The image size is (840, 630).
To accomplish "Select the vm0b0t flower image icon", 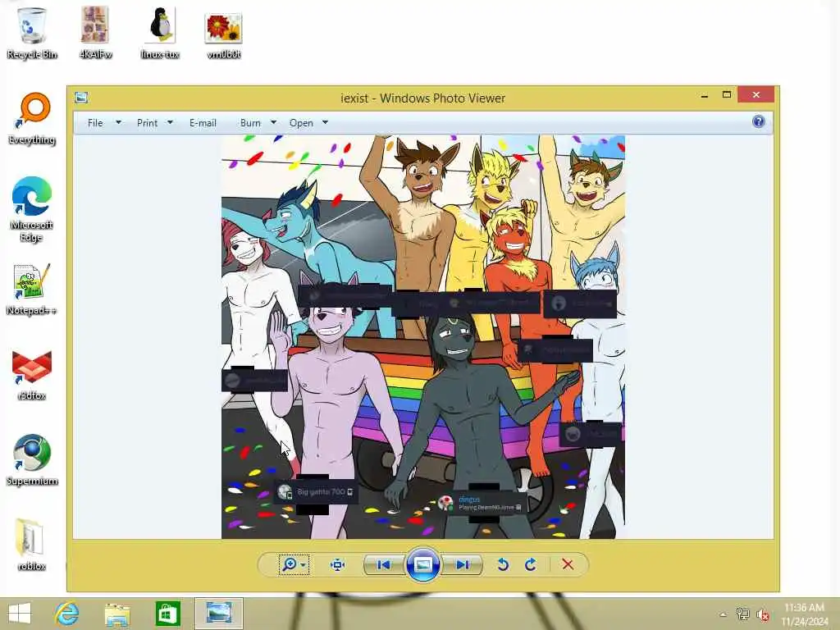I will [223, 35].
